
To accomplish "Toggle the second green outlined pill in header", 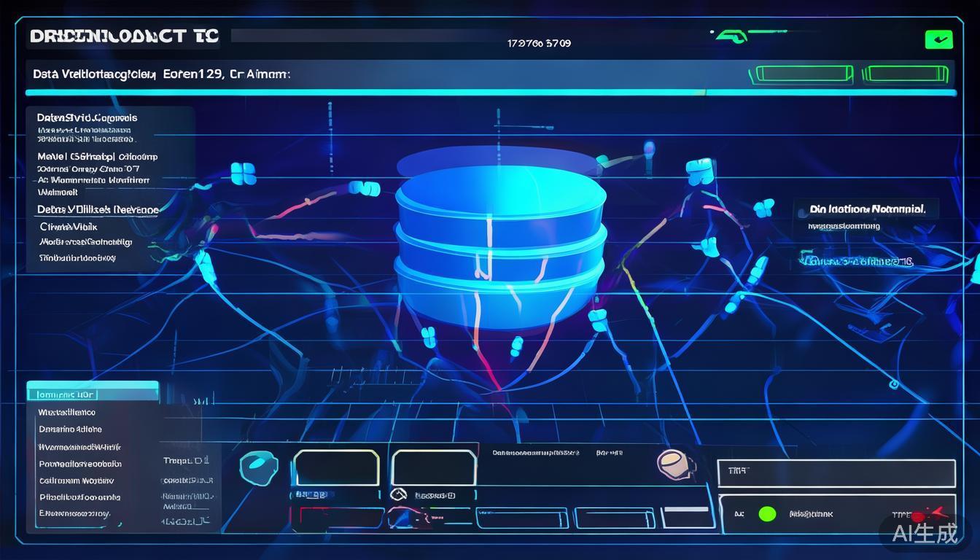I will tap(905, 74).
